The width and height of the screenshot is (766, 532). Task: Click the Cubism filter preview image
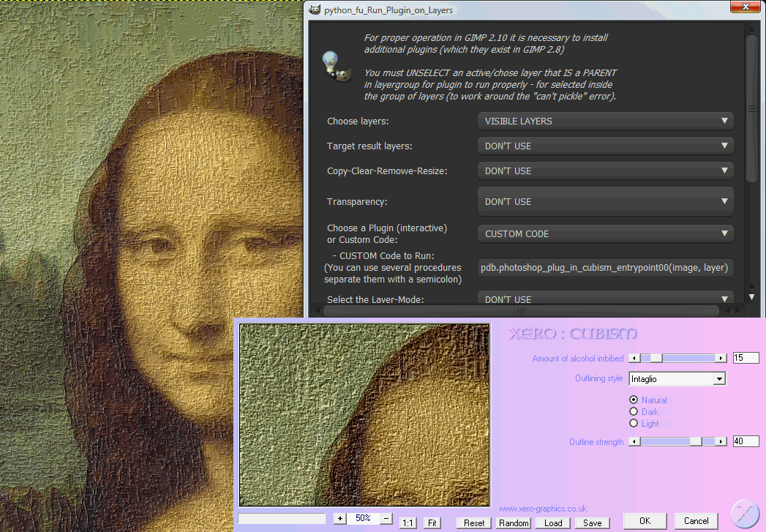coord(364,415)
